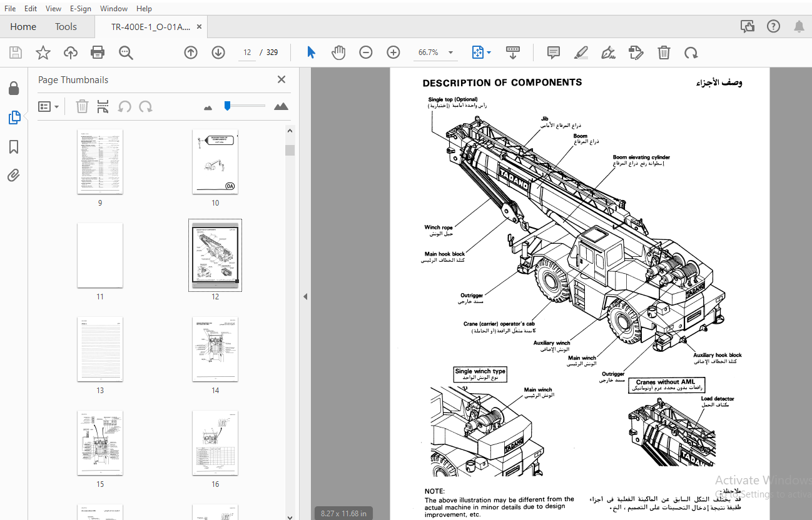
Task: Upload file to cloud icon
Action: tap(71, 52)
